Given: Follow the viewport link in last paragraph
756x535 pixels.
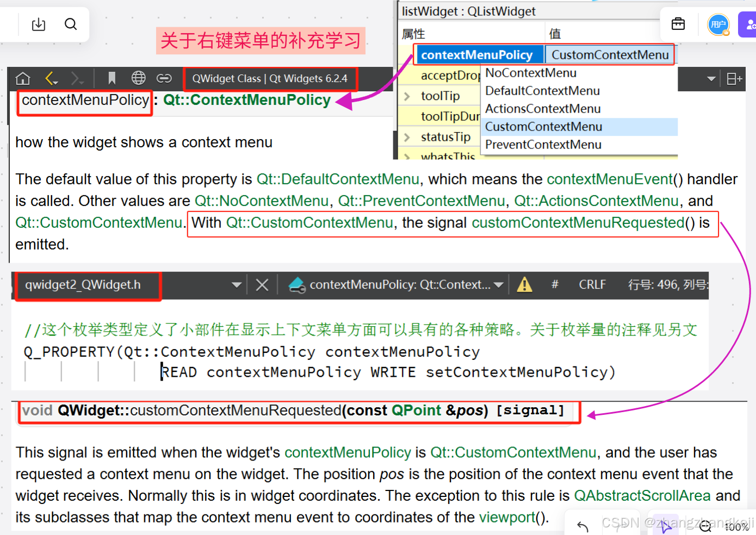Looking at the screenshot, I should 507,518.
